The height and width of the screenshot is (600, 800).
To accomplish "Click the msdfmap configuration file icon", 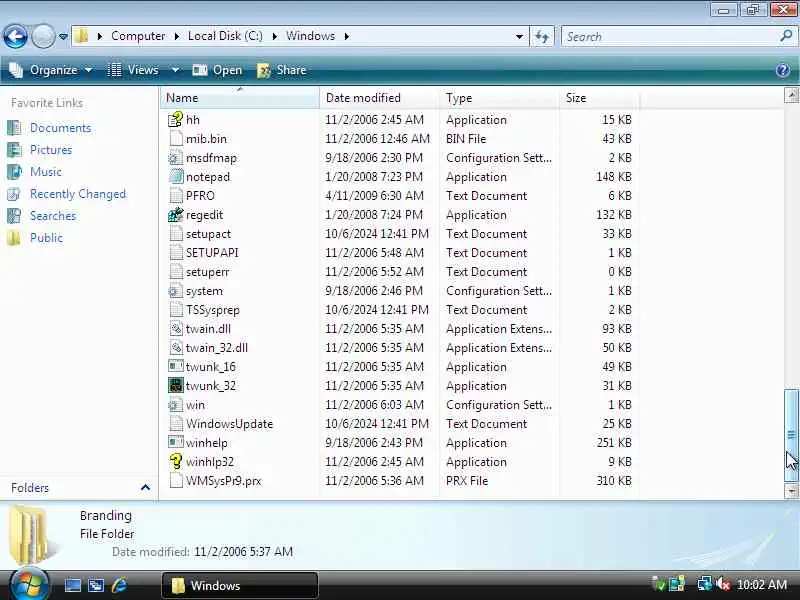I will point(176,158).
